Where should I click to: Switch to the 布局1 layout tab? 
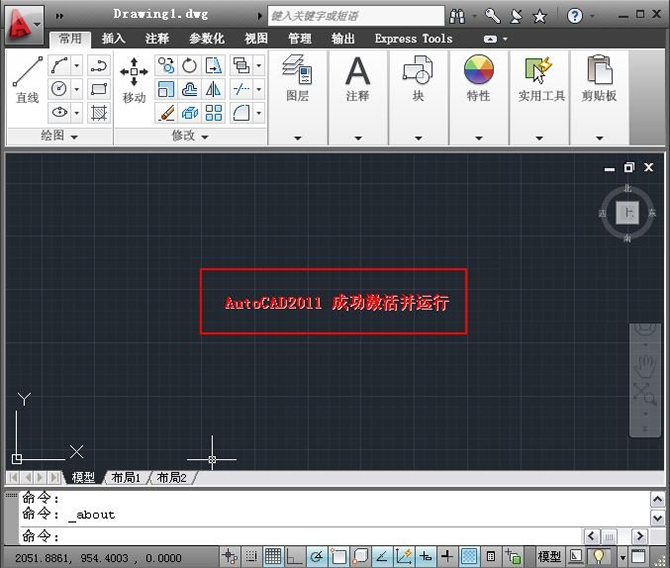126,477
